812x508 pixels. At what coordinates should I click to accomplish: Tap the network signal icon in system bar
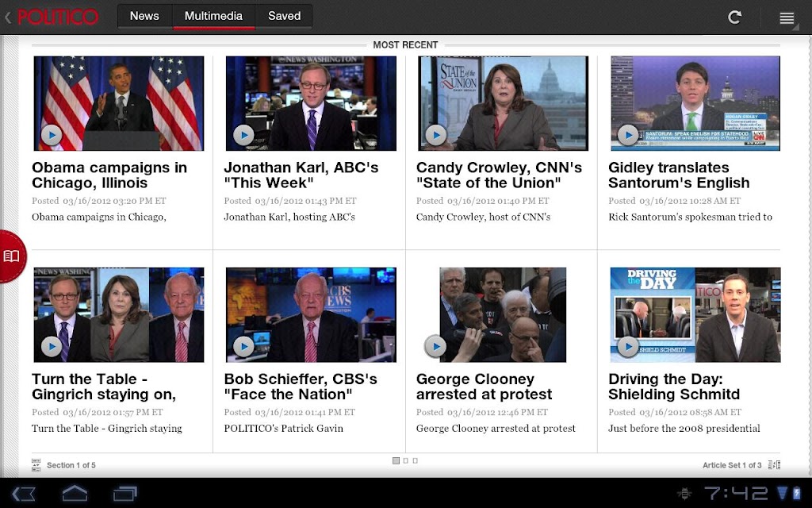click(783, 493)
